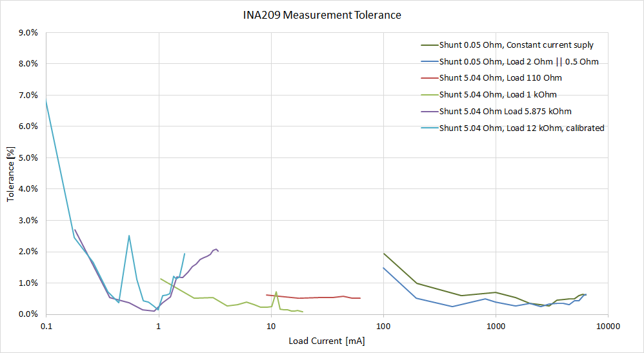Image resolution: width=644 pixels, height=353 pixels.
Task: Click the 10000 x-axis label
Action: tap(609, 327)
